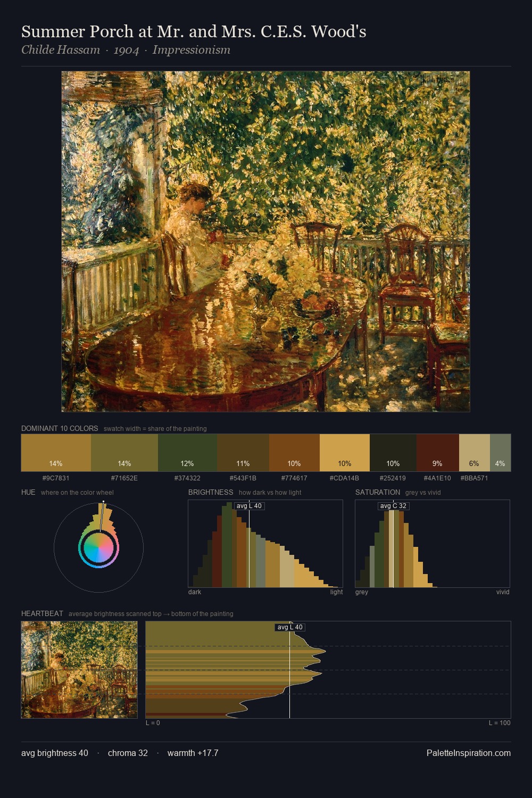532x798 pixels.
Task: Click the small heartbeat painting thumbnail
Action: [79, 670]
